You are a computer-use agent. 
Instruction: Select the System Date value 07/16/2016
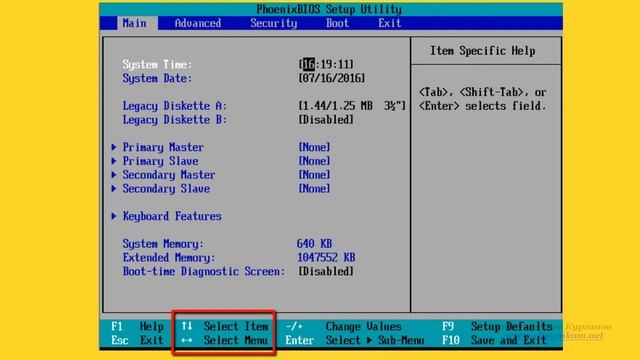pos(332,78)
